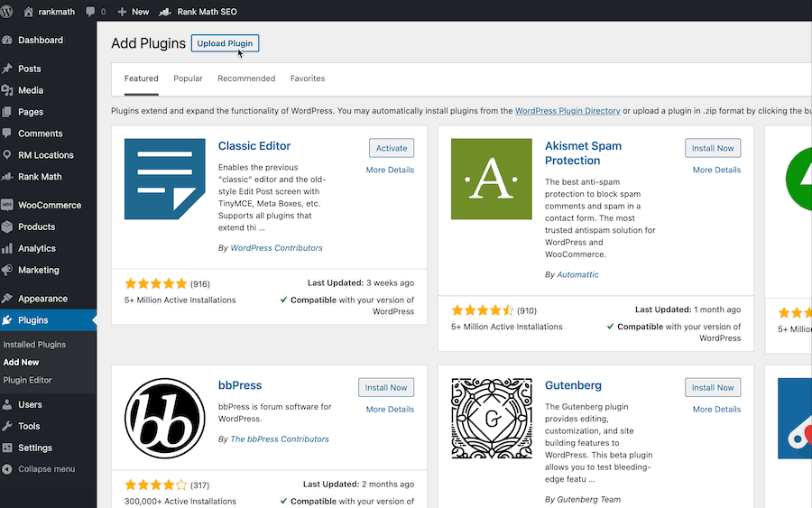Open the Products box icon
The width and height of the screenshot is (812, 508).
pos(6,226)
